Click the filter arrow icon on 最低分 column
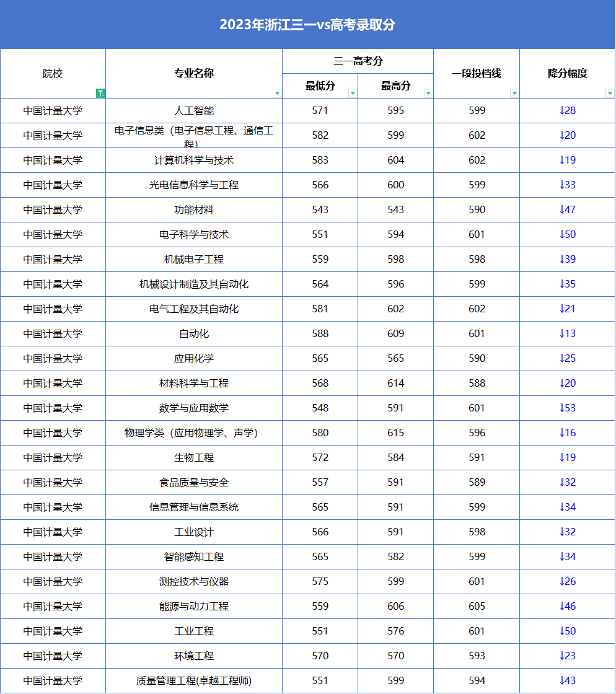Screen dimensions: 616x694 [353, 93]
